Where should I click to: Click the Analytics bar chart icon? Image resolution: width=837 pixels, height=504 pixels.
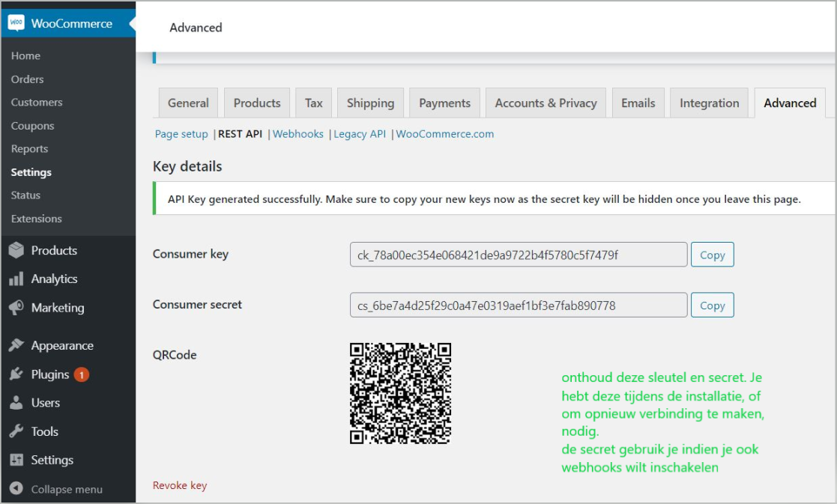[16, 279]
